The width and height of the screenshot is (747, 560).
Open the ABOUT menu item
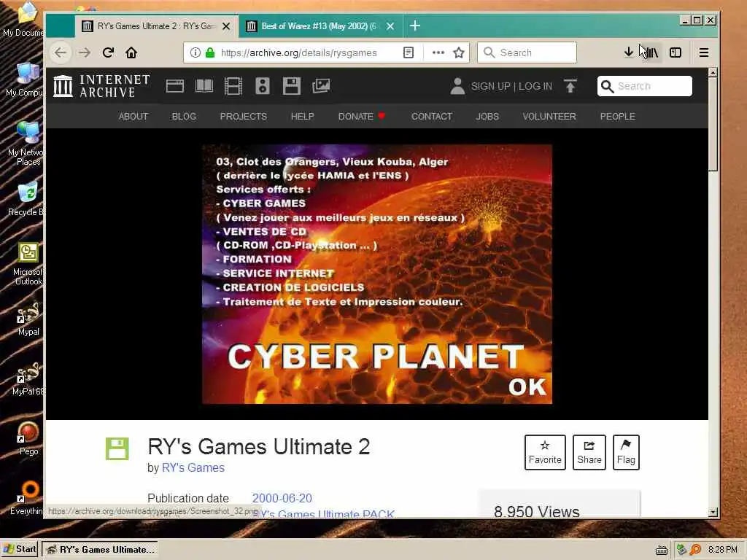pos(133,117)
